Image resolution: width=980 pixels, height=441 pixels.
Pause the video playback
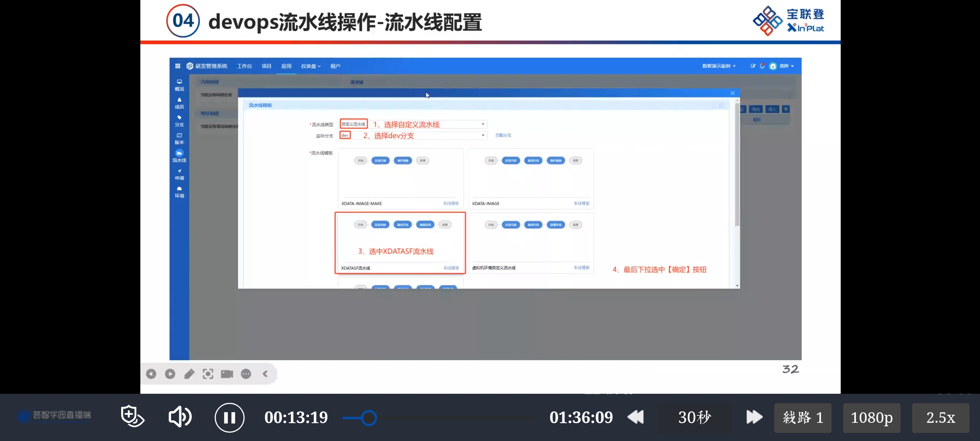[229, 418]
